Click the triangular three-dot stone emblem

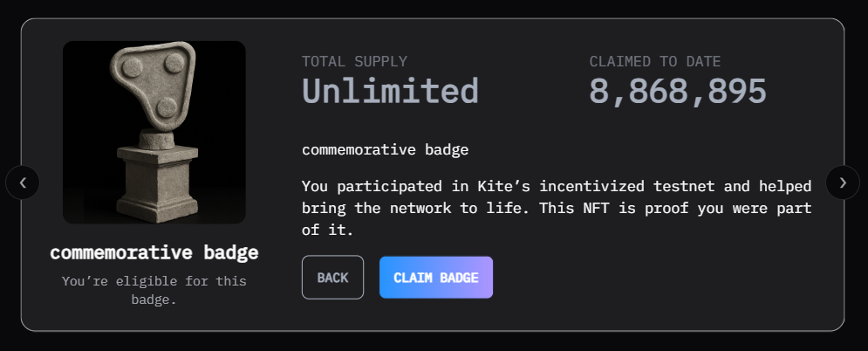coord(152,83)
